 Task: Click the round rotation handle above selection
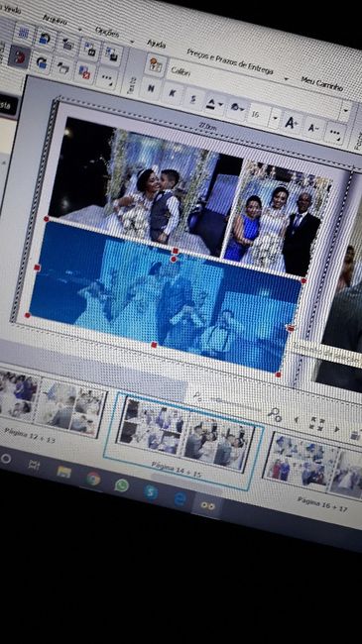174,260
